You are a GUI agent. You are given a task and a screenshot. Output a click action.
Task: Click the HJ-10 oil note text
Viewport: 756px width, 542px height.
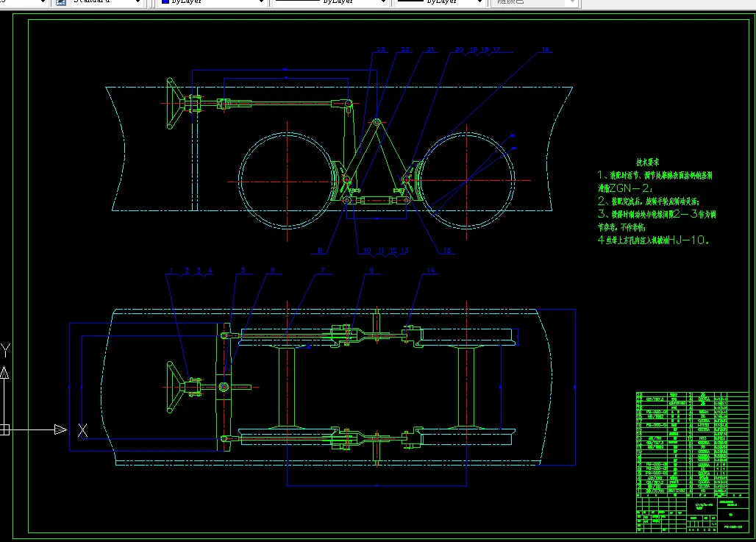[653, 240]
